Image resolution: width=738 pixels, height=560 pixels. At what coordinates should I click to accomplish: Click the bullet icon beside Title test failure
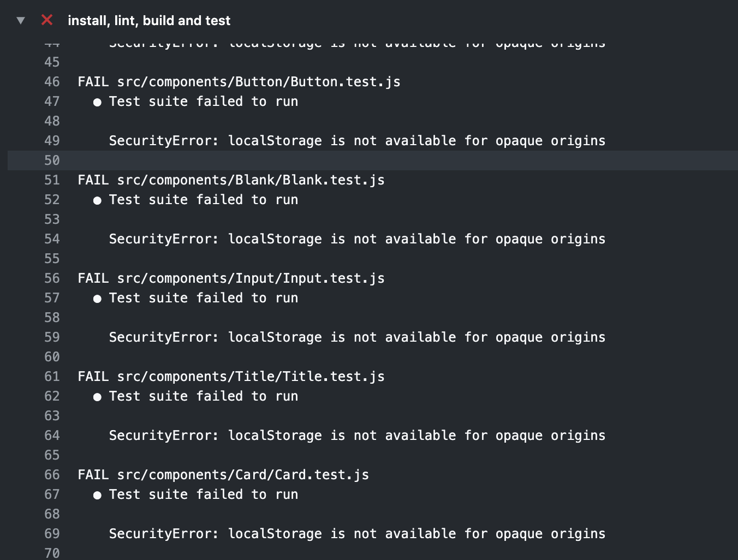[98, 396]
